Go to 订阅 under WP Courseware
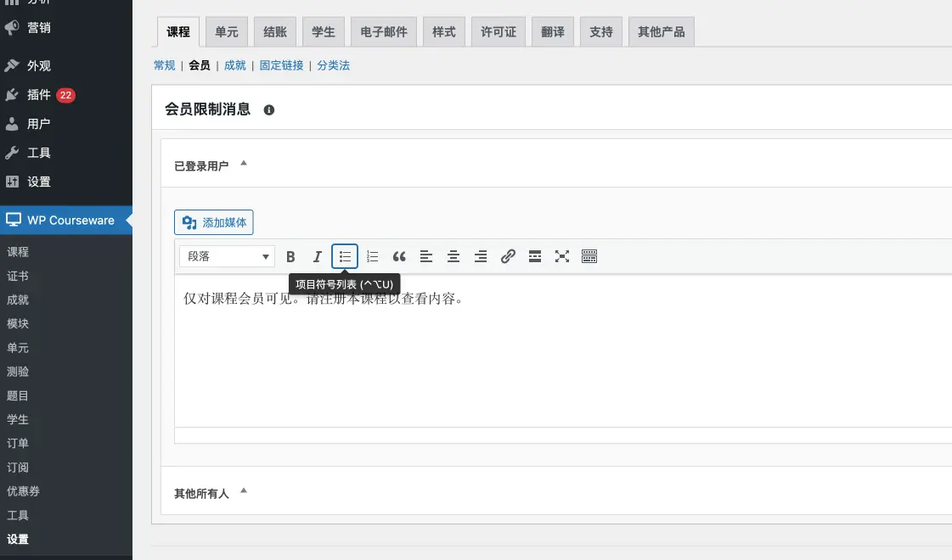This screenshot has height=560, width=952. click(18, 468)
